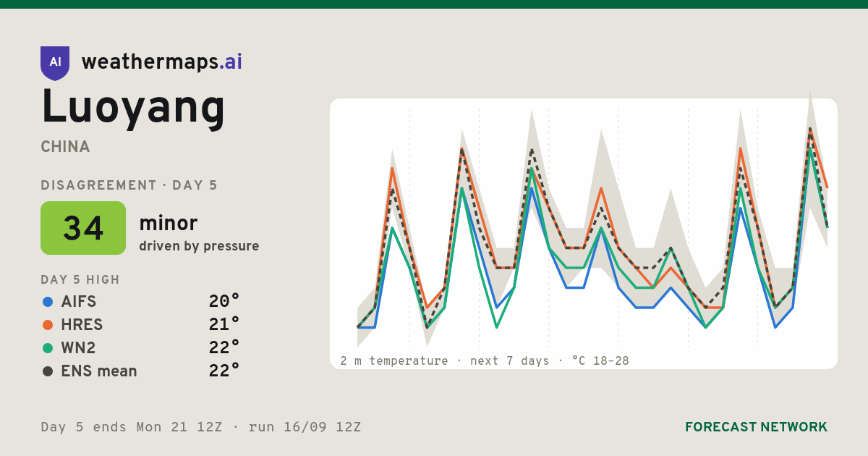This screenshot has height=456, width=868.
Task: Click the blue AIFS legend dot
Action: [48, 302]
